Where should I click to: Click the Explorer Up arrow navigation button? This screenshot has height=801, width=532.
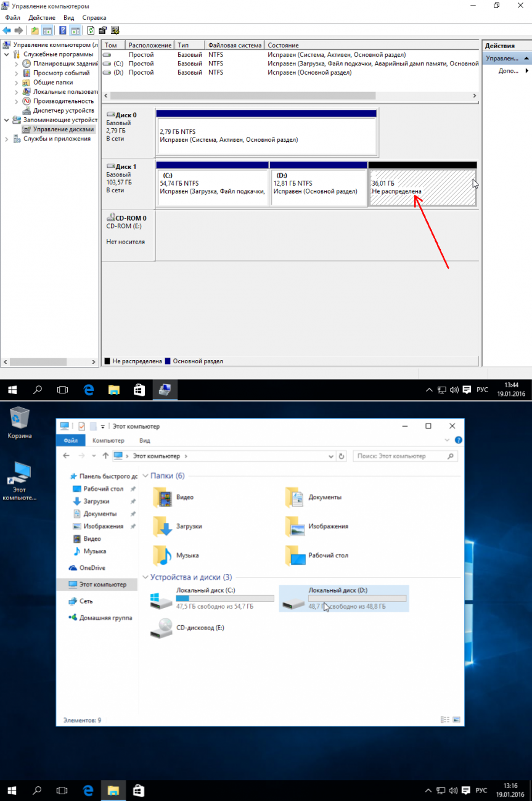(105, 456)
